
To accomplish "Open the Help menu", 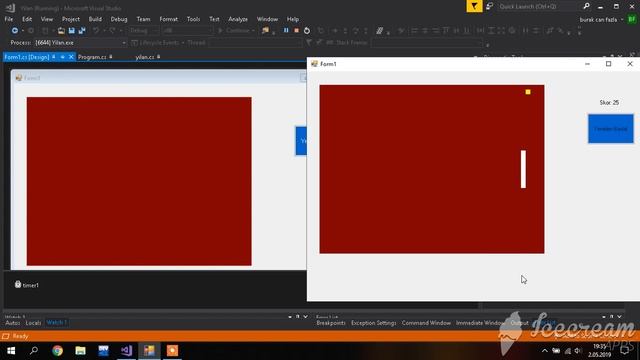I will [x=293, y=19].
